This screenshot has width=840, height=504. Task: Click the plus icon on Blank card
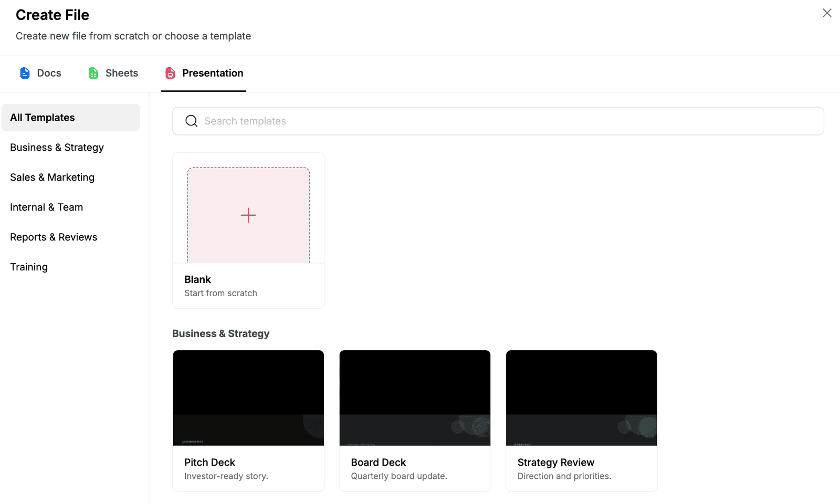pyautogui.click(x=248, y=215)
